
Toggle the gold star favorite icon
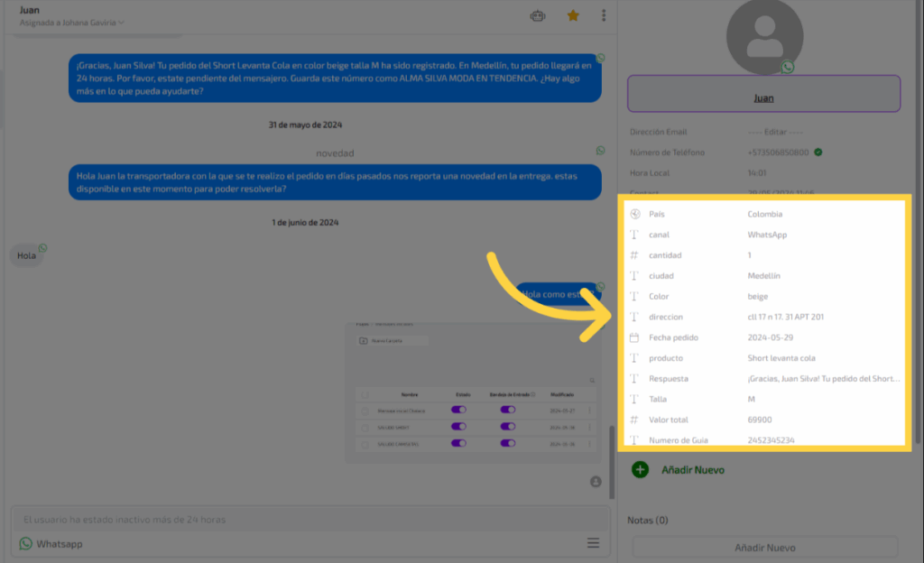[572, 15]
